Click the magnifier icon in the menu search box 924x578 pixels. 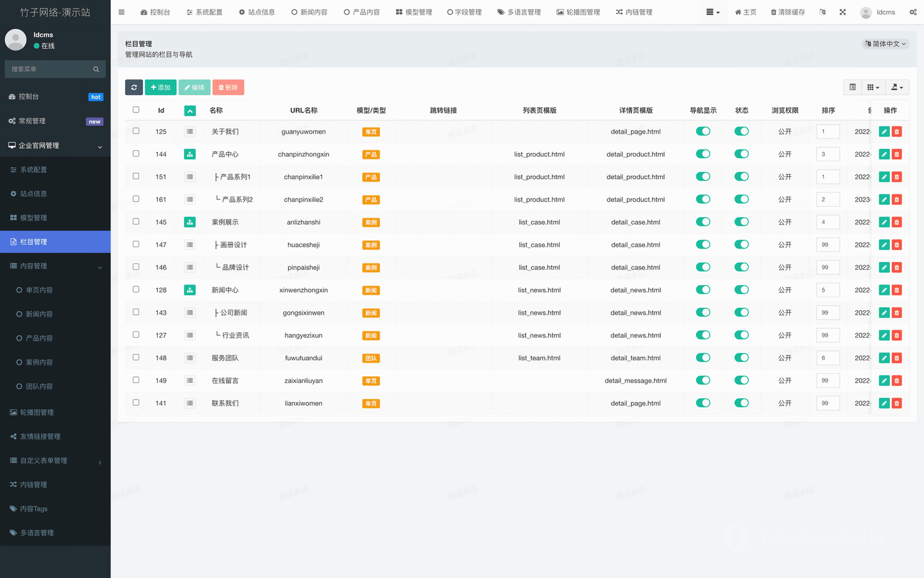(96, 69)
